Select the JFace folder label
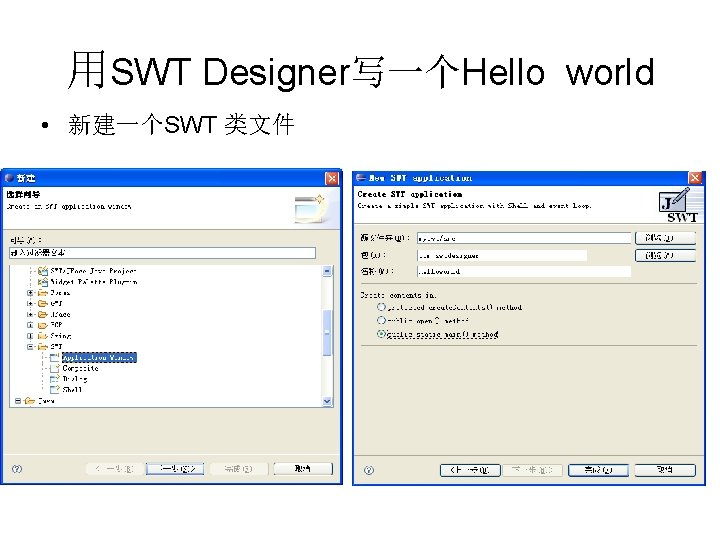Viewport: 720px width, 540px height. point(60,314)
